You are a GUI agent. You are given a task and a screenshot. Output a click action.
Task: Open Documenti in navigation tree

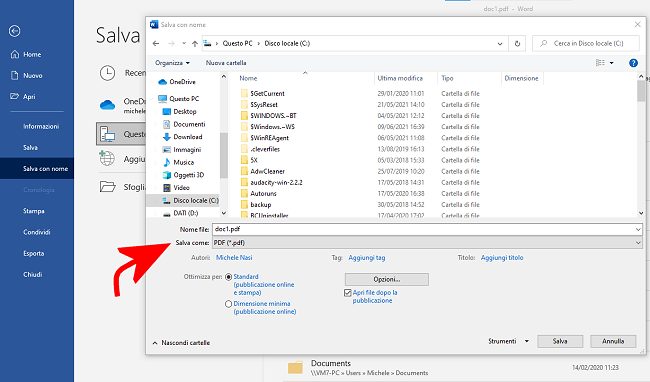coord(184,124)
